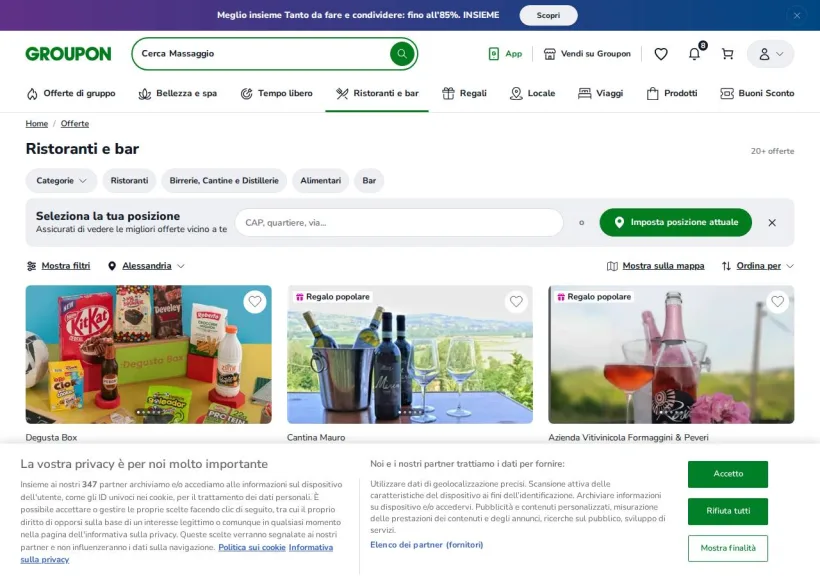Favorite the Cantina Mauro offer heart
Image resolution: width=820 pixels, height=577 pixels.
click(x=516, y=301)
